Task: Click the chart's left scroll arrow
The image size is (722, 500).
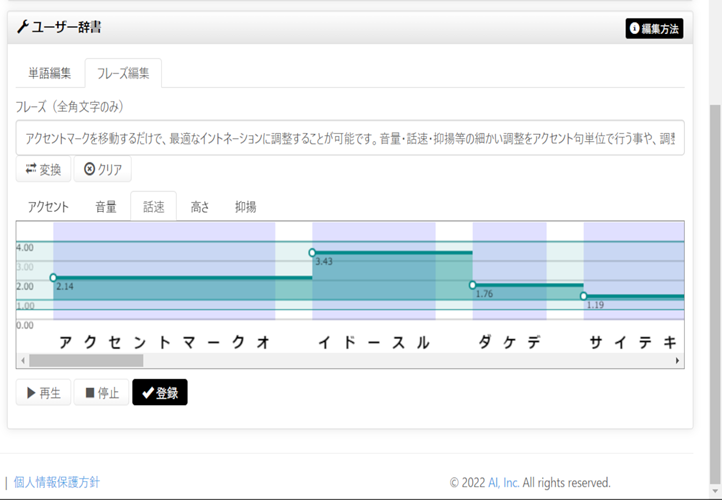Action: (x=23, y=360)
